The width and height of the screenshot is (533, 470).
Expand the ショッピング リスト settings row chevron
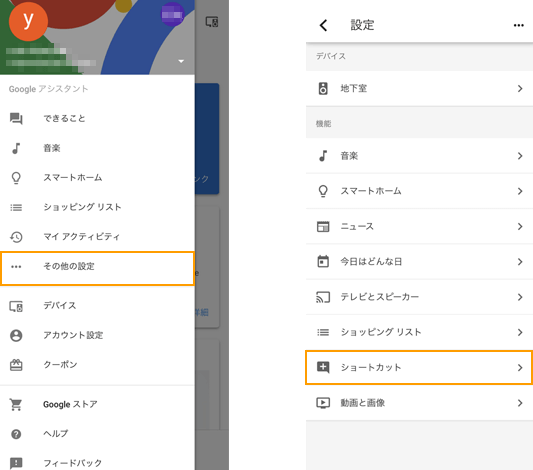coord(520,332)
